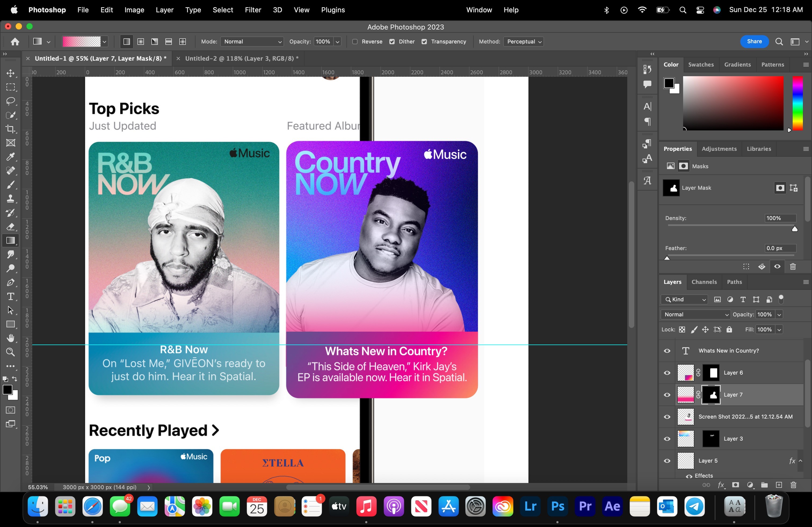Select the Eyedropper tool
This screenshot has height=527, width=812.
pyautogui.click(x=10, y=157)
